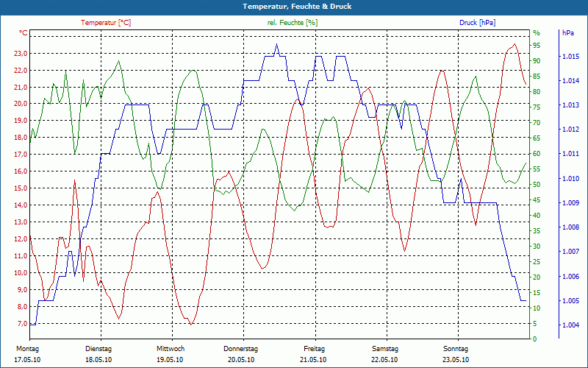Click the '75' humidity axis value
Screen dimensions: 588x368
(x=537, y=107)
